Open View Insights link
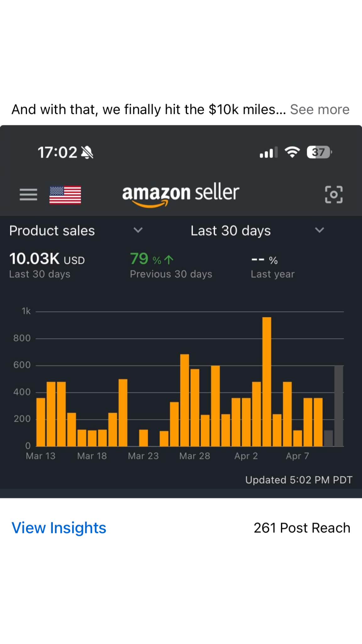This screenshot has height=644, width=362. pyautogui.click(x=59, y=528)
